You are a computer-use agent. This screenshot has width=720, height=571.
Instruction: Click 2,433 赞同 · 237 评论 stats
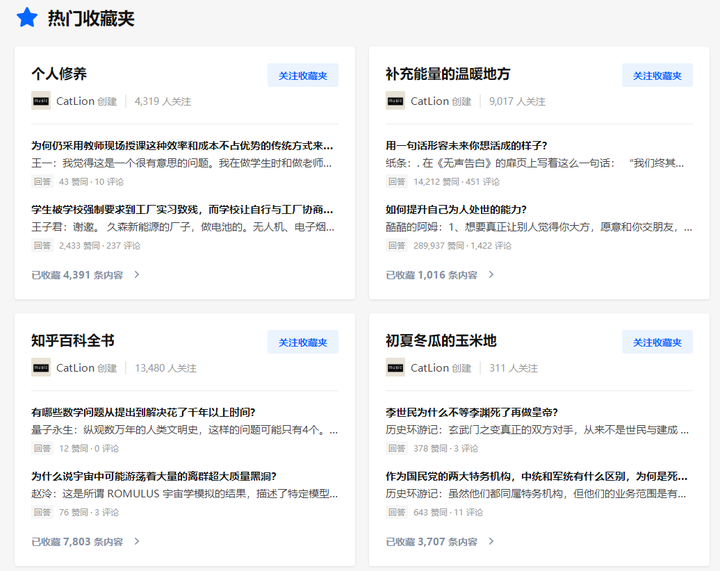coord(100,246)
